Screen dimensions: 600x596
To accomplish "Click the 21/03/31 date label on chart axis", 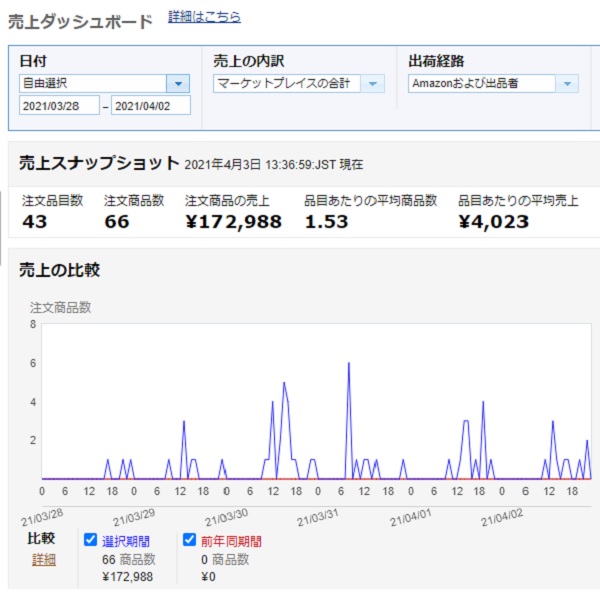I will 318,517.
